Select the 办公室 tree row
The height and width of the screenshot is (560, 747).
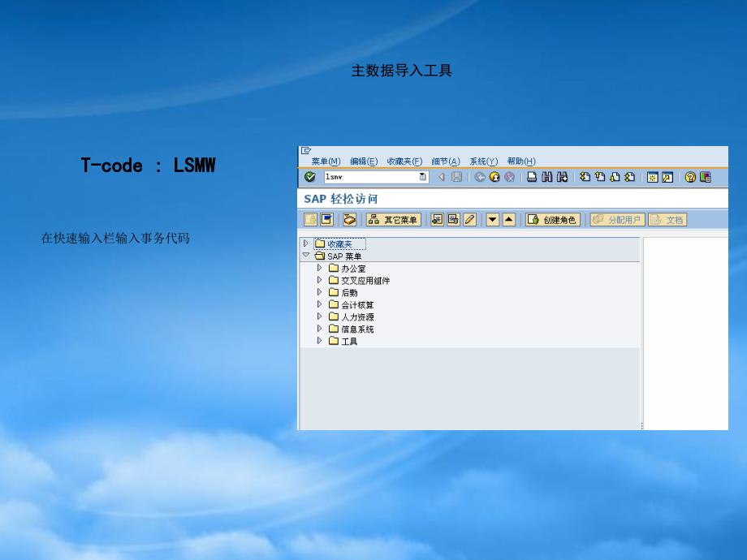[347, 269]
